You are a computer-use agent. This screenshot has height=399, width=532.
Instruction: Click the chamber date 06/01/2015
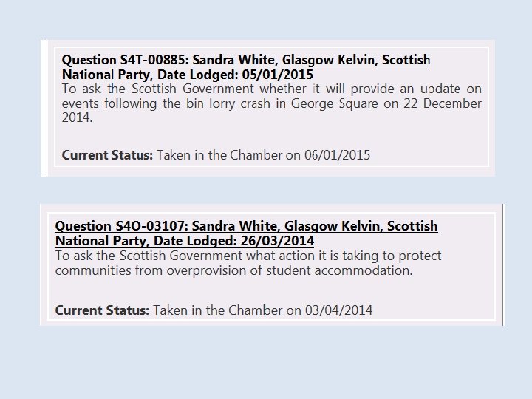(x=337, y=155)
